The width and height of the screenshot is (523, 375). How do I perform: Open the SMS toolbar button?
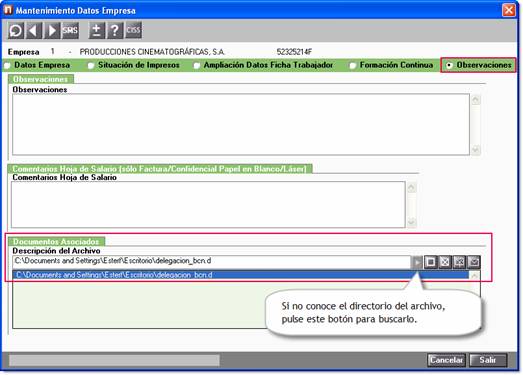pos(70,31)
